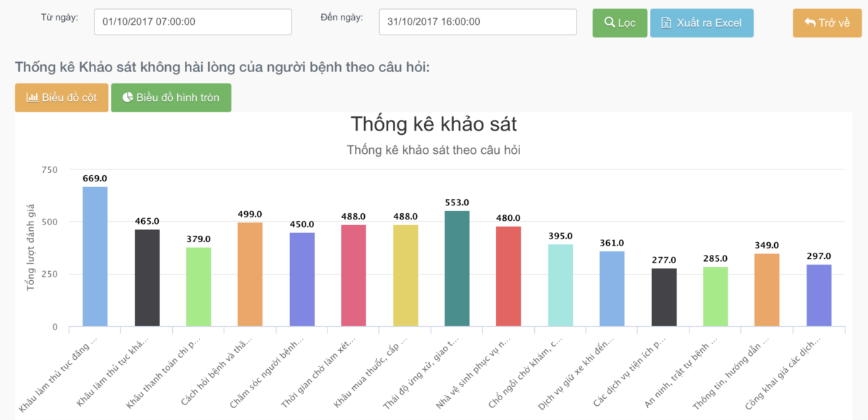This screenshot has height=420, width=868.
Task: Select the yellow bar valued 488.0
Action: 406,276
